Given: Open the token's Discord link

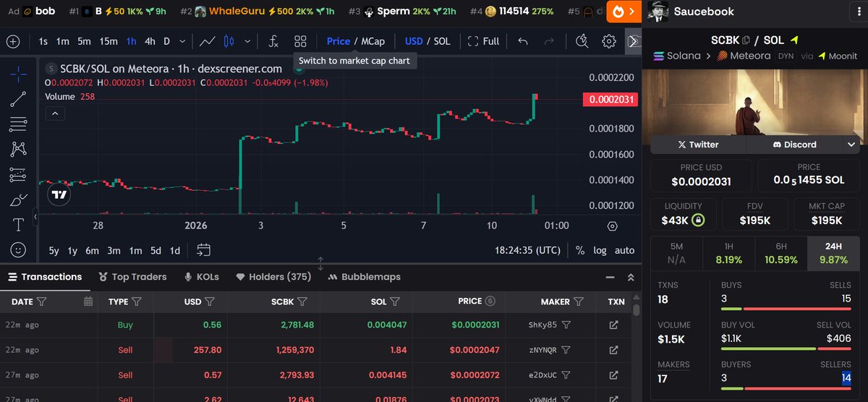Looking at the screenshot, I should [794, 145].
